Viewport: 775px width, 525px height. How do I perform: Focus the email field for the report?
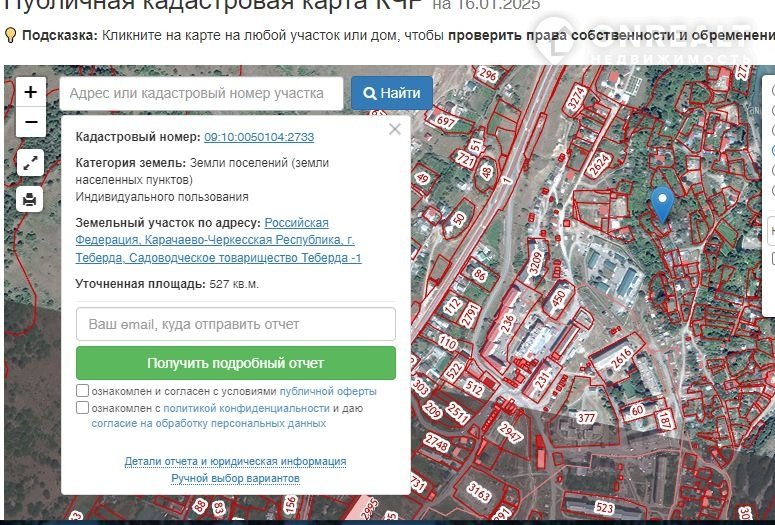click(x=236, y=324)
